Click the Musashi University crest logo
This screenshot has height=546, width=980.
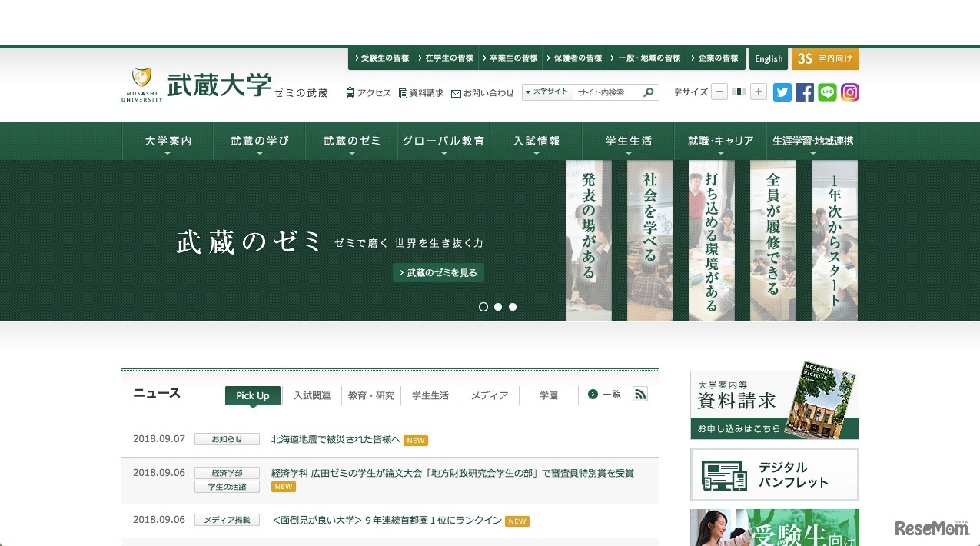click(141, 80)
